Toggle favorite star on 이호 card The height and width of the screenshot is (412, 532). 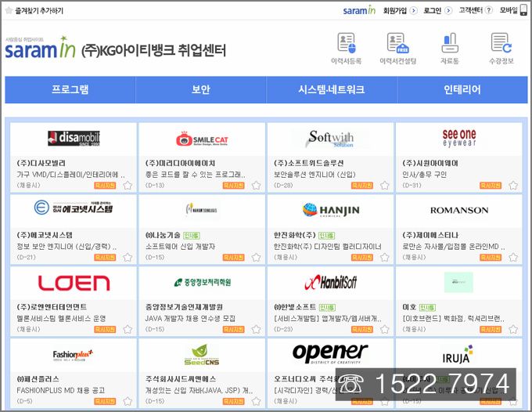point(513,330)
